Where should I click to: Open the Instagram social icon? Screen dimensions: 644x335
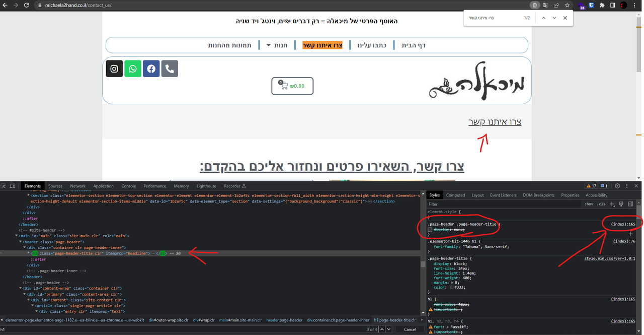[x=114, y=69]
